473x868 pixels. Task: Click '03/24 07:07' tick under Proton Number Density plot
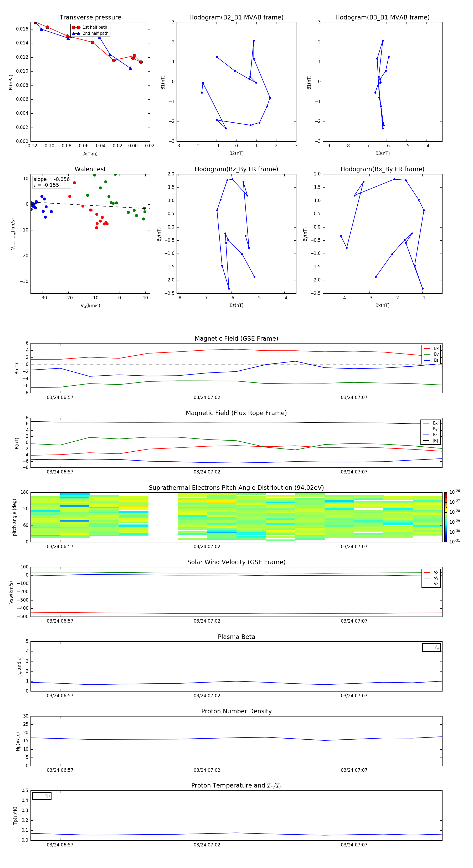tap(354, 770)
